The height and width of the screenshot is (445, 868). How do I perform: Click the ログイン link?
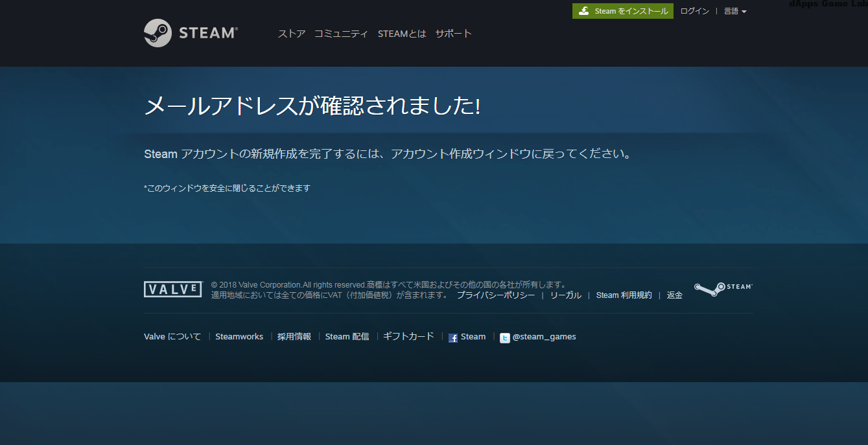695,11
